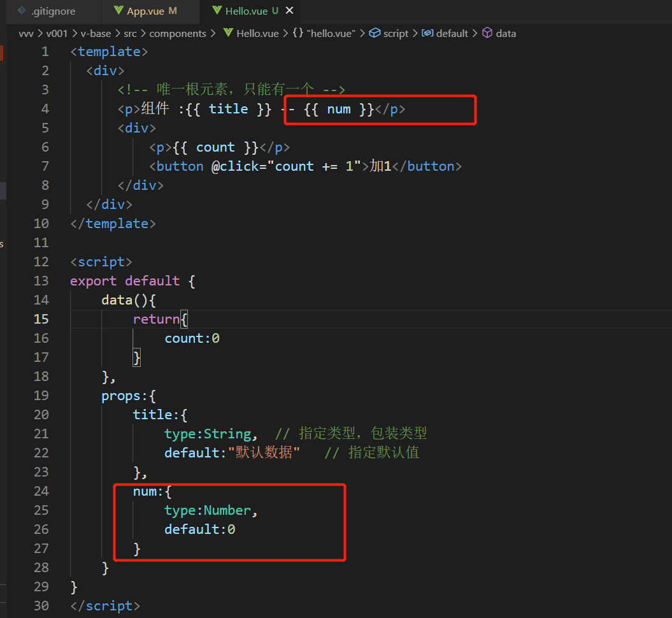Click the Hello.vue breadcrumb file

pos(257,33)
